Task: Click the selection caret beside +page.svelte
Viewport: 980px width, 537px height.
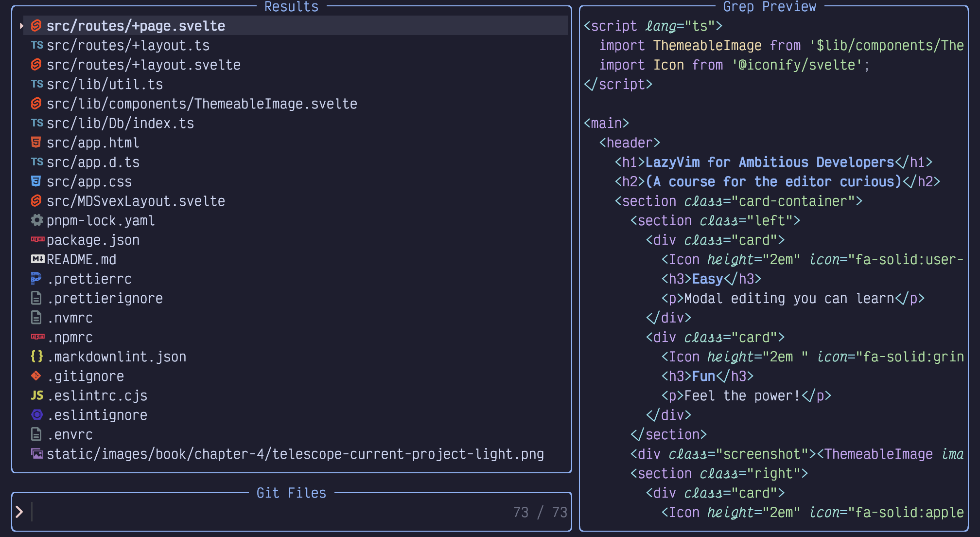Action: tap(21, 26)
